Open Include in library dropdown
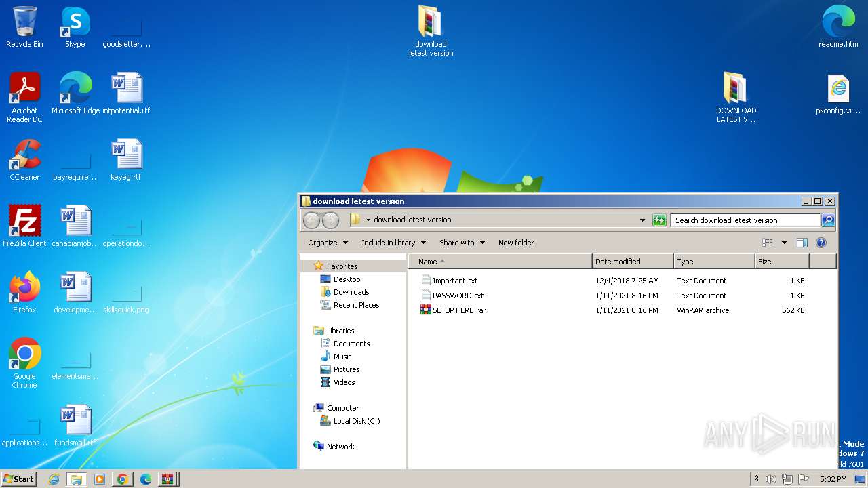The width and height of the screenshot is (868, 488). pyautogui.click(x=393, y=243)
